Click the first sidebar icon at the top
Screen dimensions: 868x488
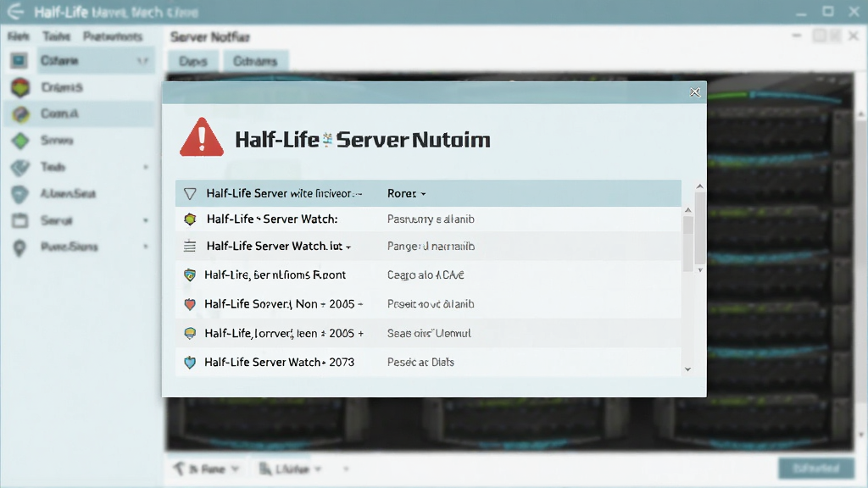click(x=19, y=60)
